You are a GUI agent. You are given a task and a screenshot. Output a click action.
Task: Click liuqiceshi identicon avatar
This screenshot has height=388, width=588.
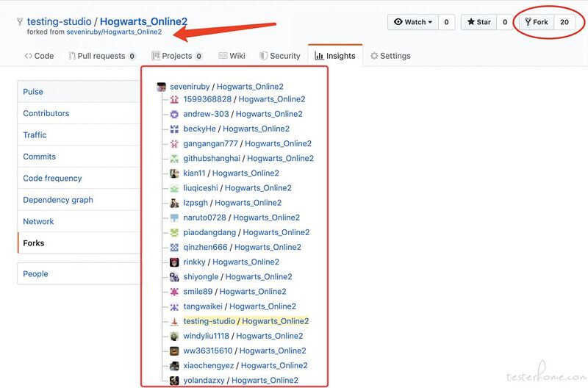point(174,188)
